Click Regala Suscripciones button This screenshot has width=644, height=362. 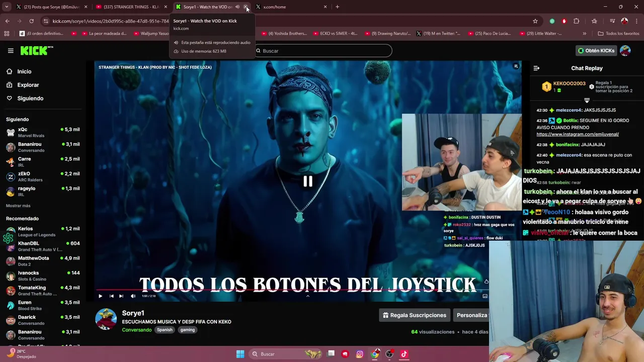click(415, 315)
